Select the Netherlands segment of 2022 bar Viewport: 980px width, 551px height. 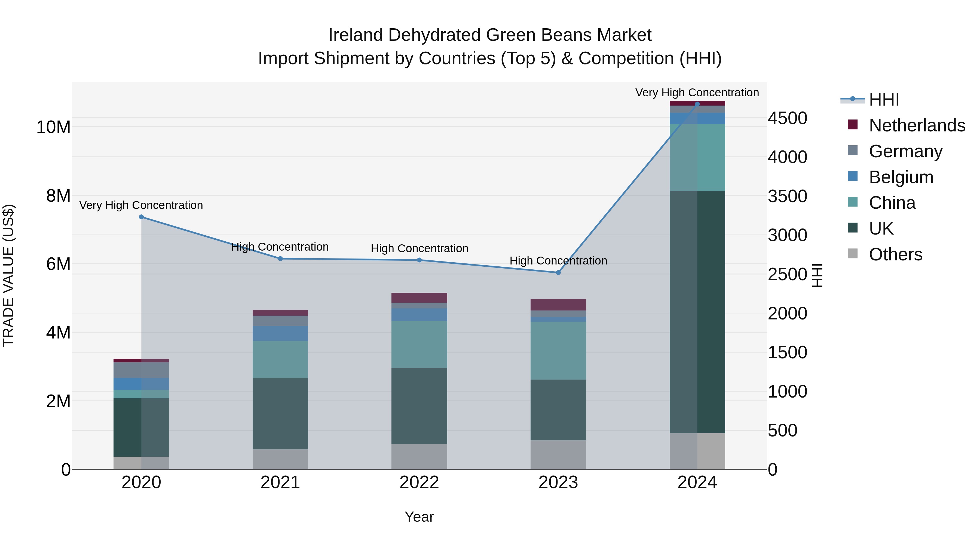419,298
